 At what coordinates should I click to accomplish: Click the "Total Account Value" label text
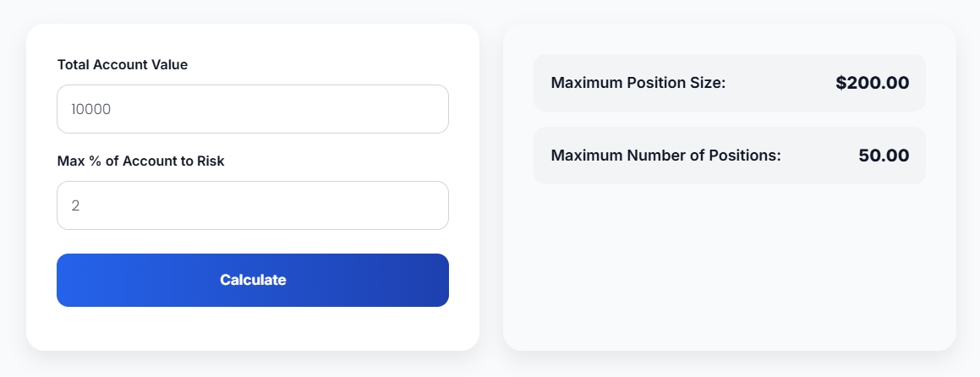click(x=123, y=64)
